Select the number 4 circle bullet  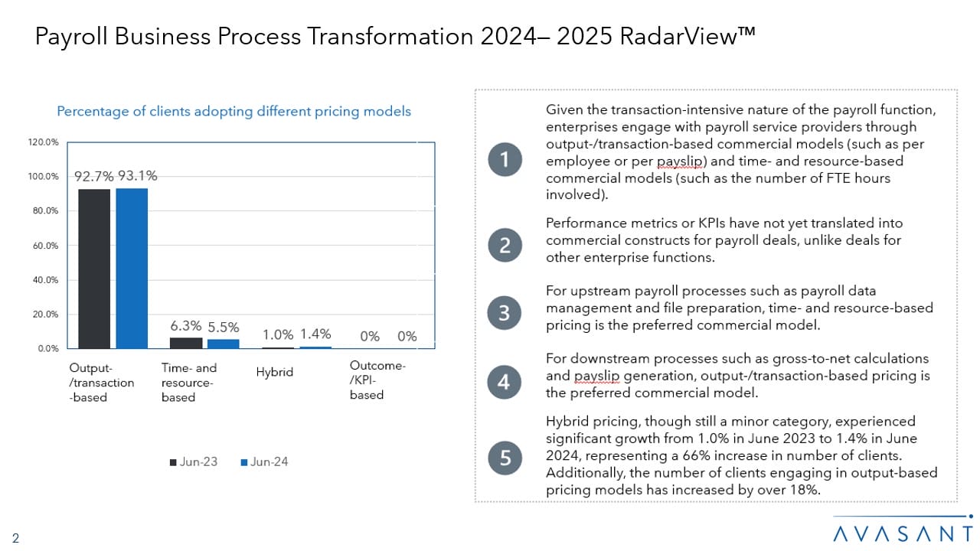click(x=505, y=381)
